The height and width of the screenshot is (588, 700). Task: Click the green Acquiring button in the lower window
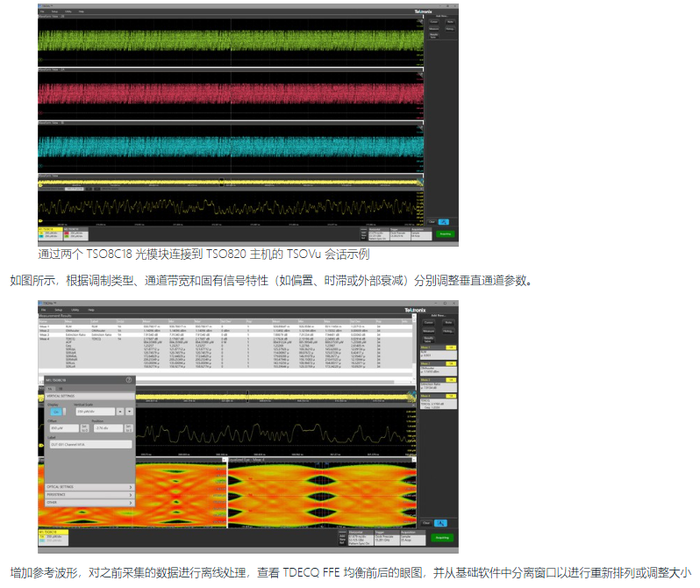coord(442,537)
